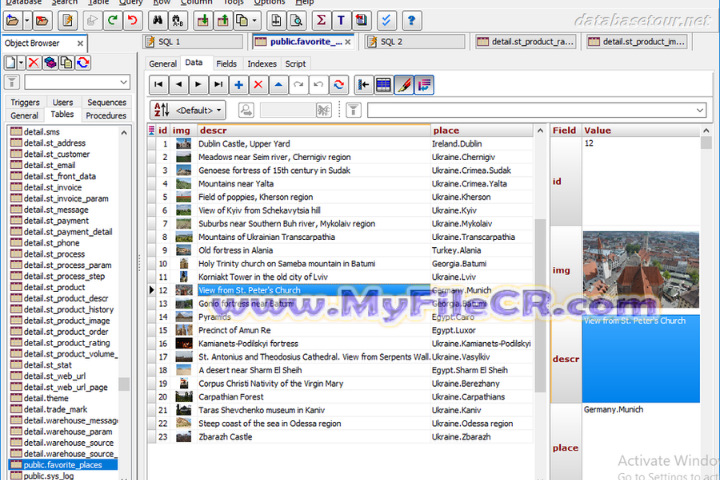Refresh the Object Browser list
This screenshot has height=480, width=720.
tap(83, 62)
